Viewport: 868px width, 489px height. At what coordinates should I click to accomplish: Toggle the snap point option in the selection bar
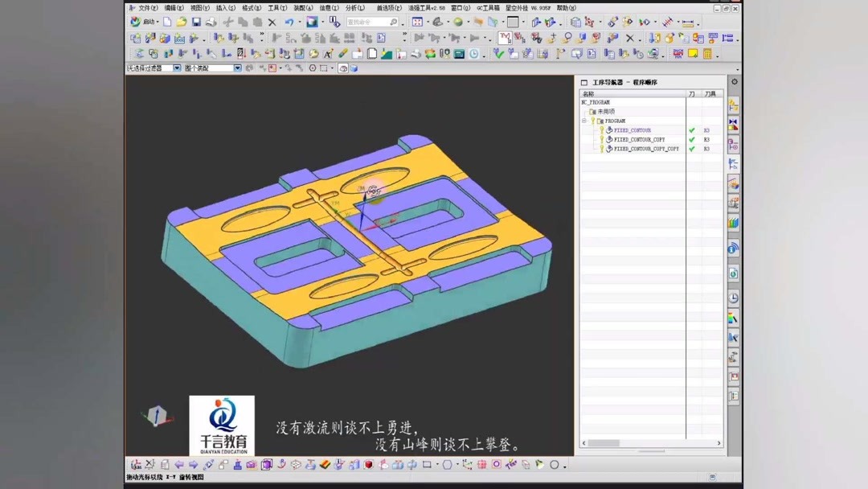point(272,68)
